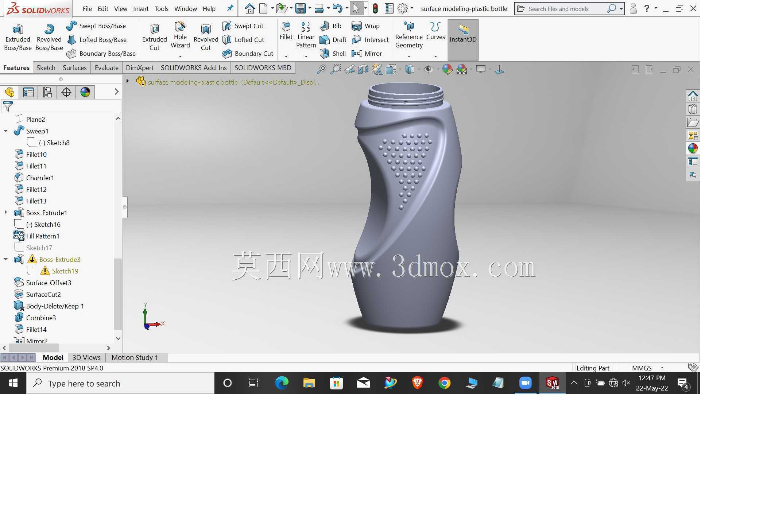The image size is (767, 532).
Task: Open the Apply Scene dropdown
Action: (x=471, y=69)
